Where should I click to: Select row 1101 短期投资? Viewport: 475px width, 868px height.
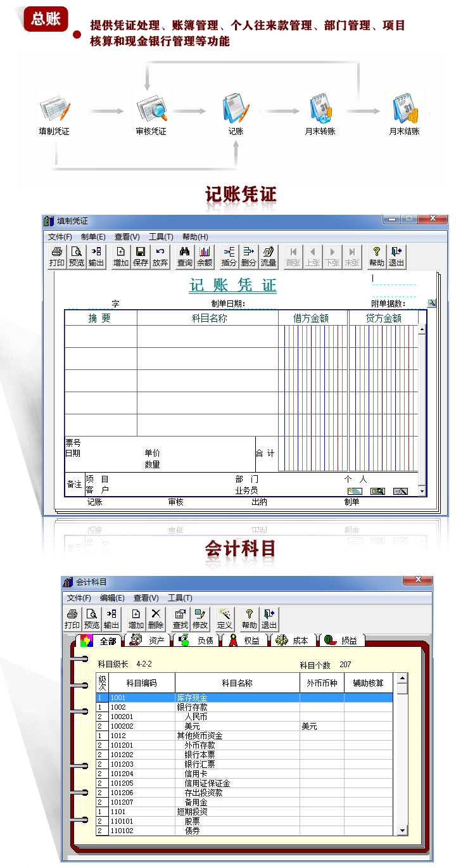[244, 812]
